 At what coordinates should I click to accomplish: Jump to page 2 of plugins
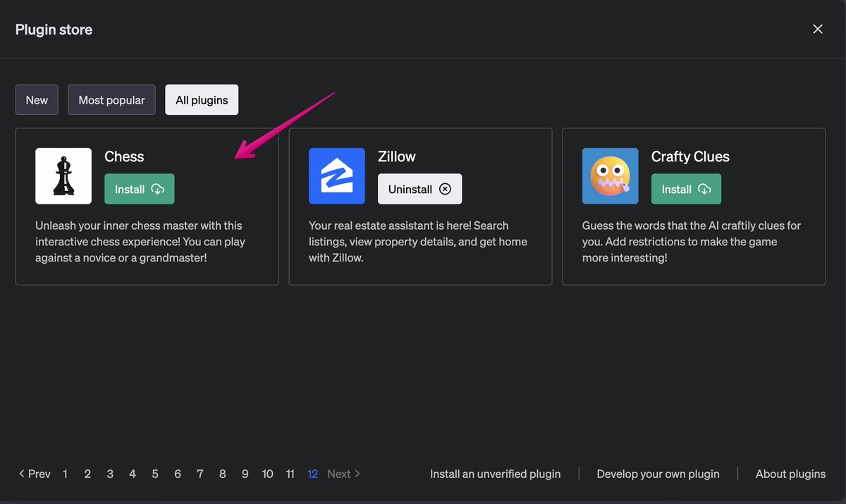(87, 474)
